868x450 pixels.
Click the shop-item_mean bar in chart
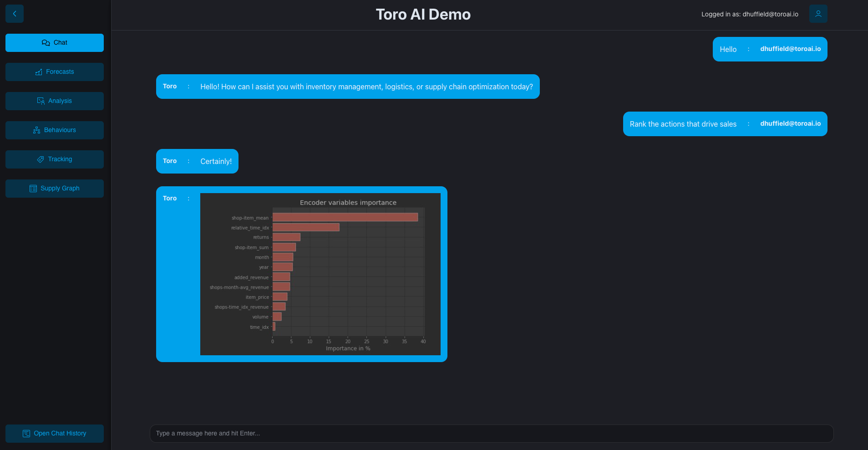point(345,217)
